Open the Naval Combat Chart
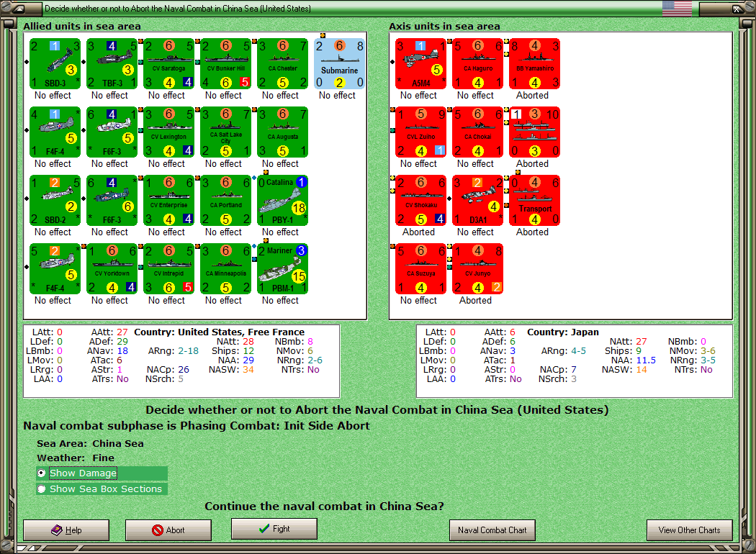This screenshot has width=756, height=554. point(492,530)
